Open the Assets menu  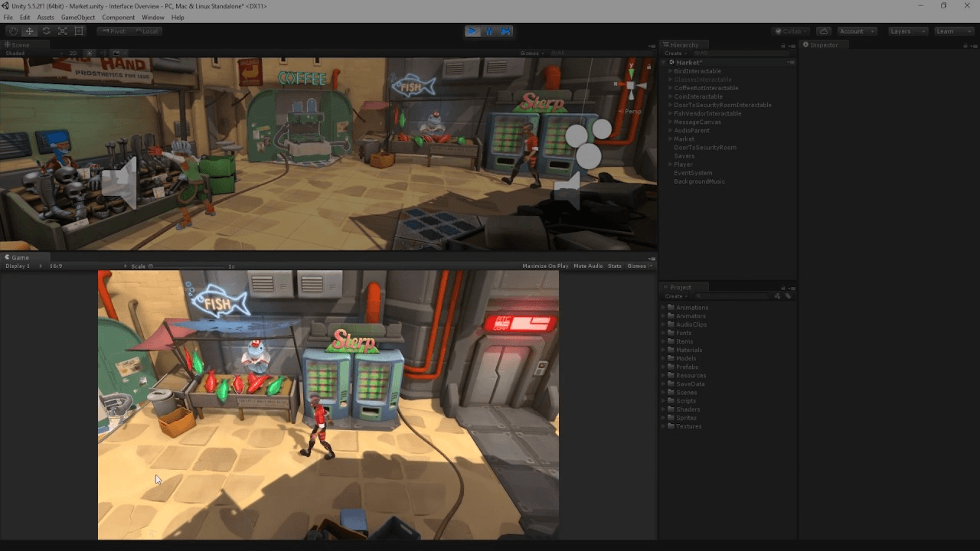(x=46, y=18)
